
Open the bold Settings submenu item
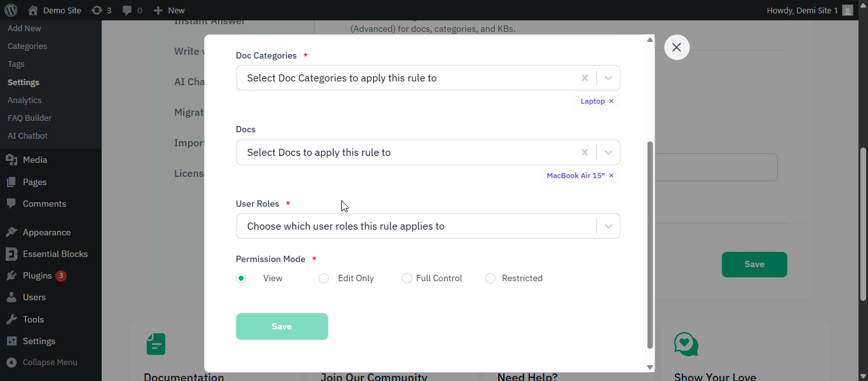tap(24, 82)
